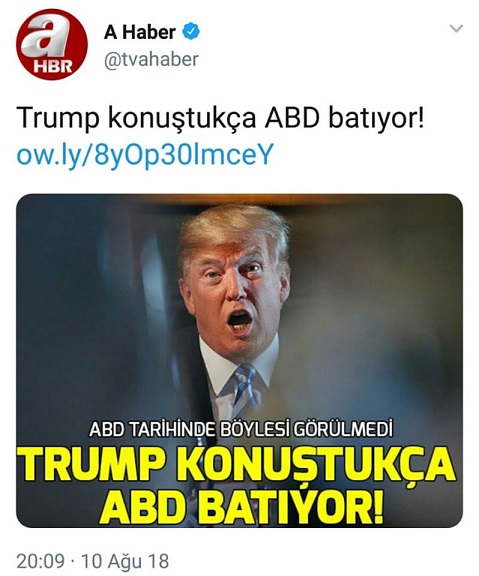The height and width of the screenshot is (576, 479).
Task: Open the A Haber display name
Action: (x=140, y=32)
